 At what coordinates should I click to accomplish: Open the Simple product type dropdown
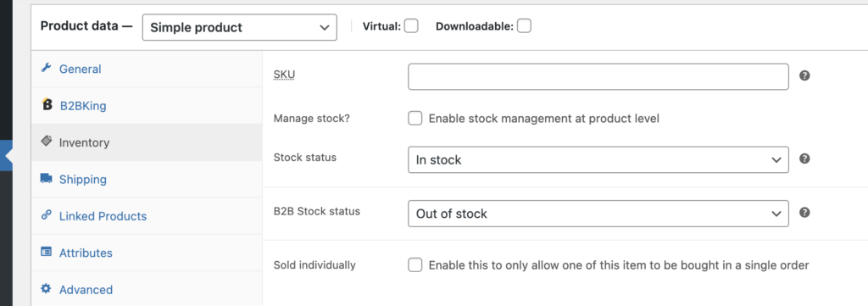click(240, 28)
